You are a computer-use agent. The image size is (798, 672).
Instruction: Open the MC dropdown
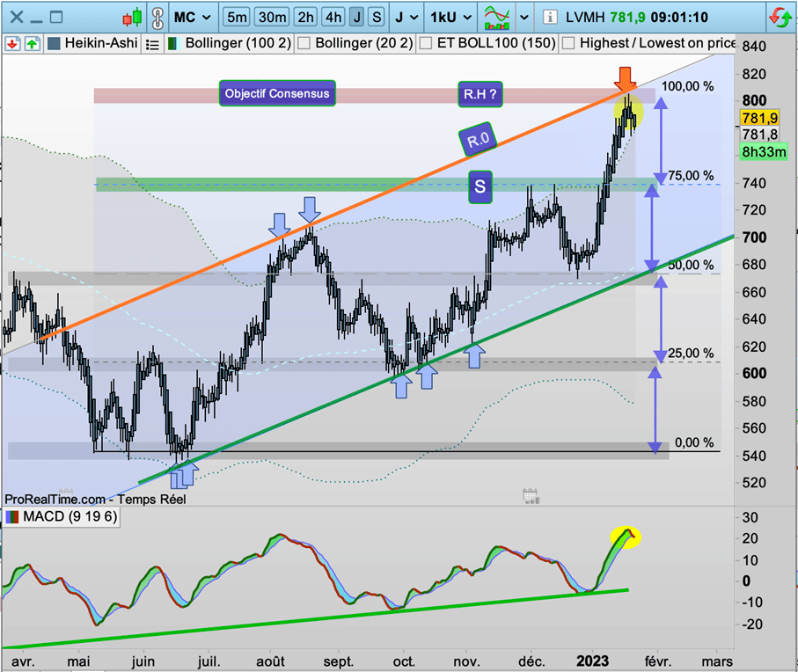point(192,18)
